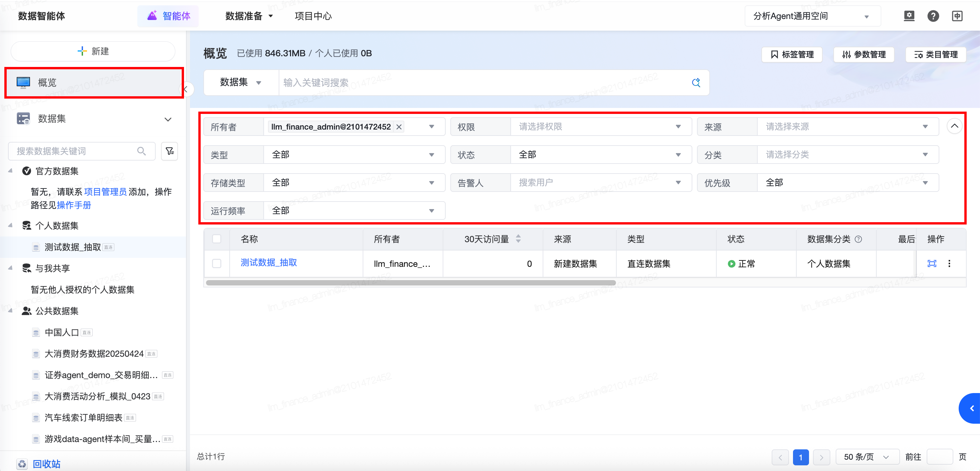Open the 告警人 user search dropdown

[601, 183]
